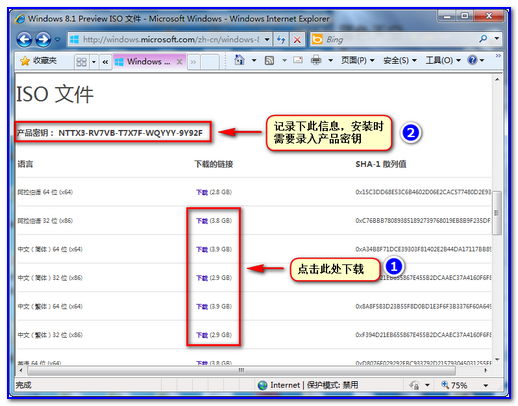Click the ISO 文件 page heading
This screenshot has width=518, height=406.
pos(55,94)
